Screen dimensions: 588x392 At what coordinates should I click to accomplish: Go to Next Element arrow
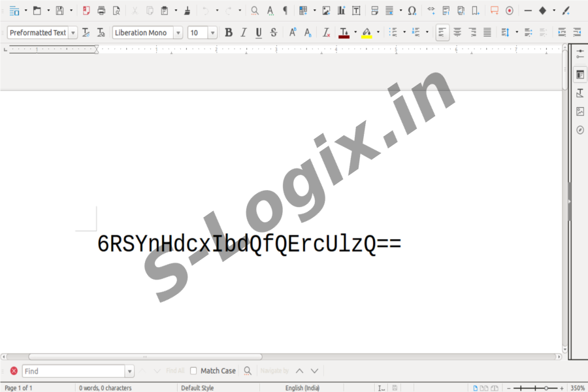pos(315,371)
